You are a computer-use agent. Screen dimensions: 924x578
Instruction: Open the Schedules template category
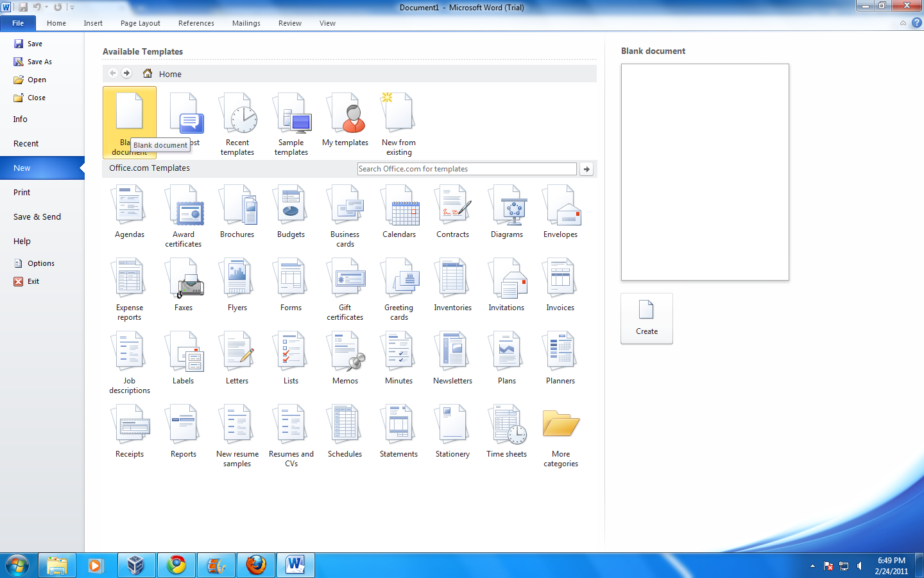tap(345, 431)
